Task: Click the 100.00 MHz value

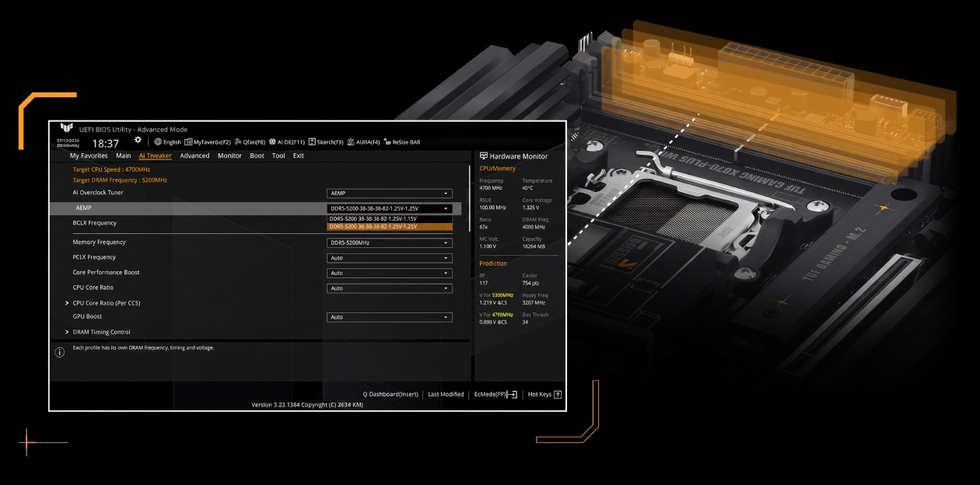Action: [x=492, y=208]
